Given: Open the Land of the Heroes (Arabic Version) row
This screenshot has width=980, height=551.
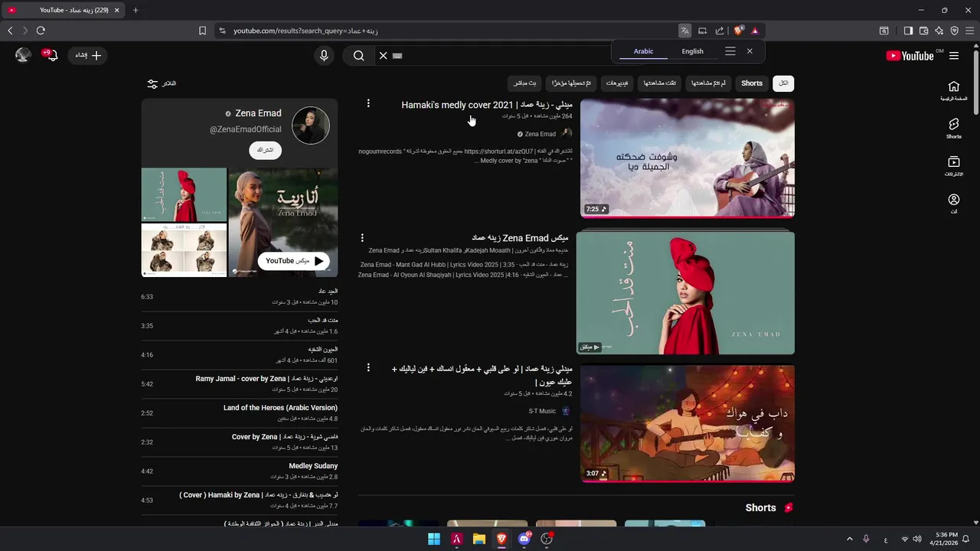Looking at the screenshot, I should point(240,413).
